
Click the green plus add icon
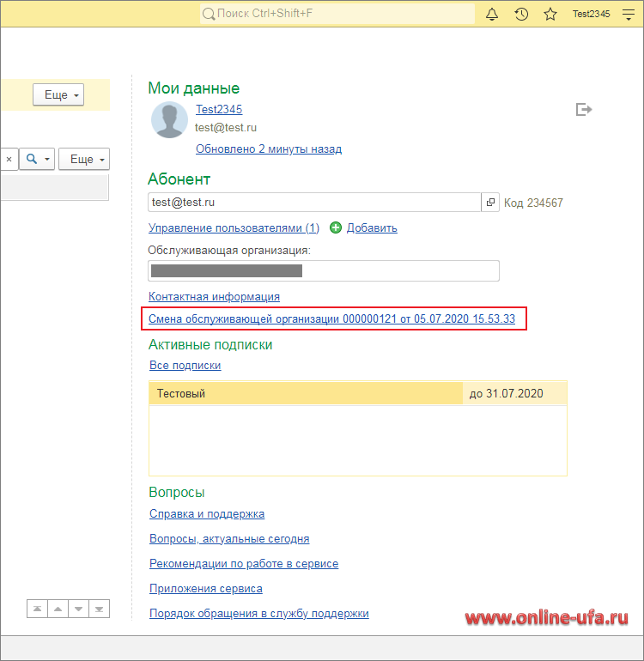335,227
